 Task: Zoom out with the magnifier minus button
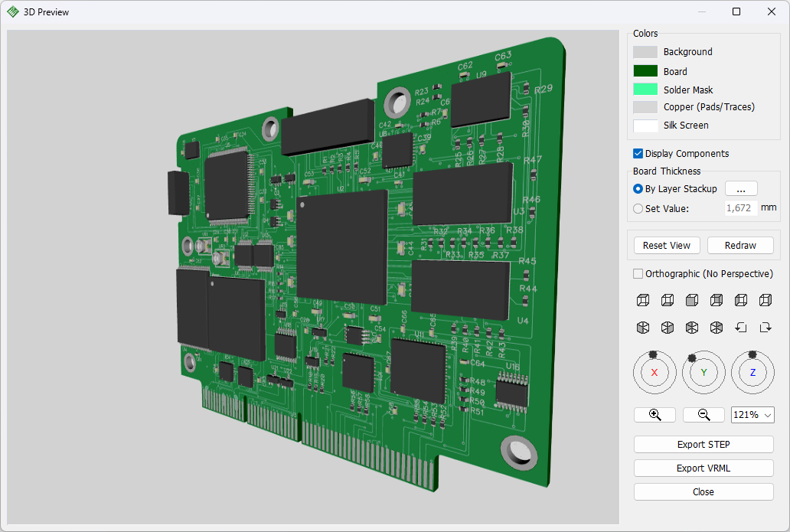(703, 415)
